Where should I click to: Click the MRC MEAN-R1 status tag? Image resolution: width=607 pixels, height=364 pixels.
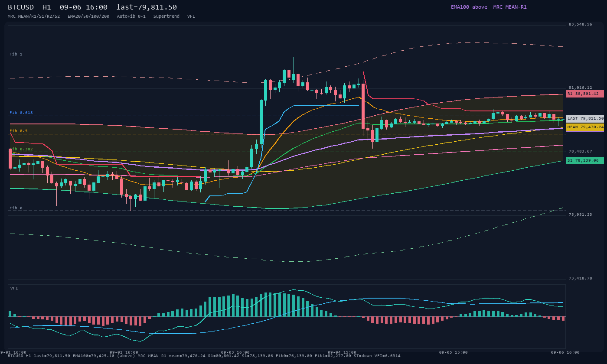[x=510, y=7]
